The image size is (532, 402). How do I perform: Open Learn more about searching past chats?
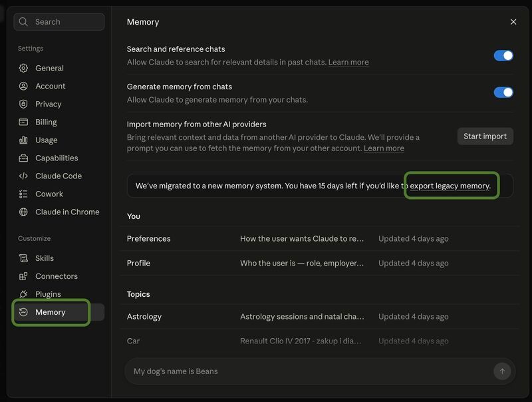click(348, 62)
